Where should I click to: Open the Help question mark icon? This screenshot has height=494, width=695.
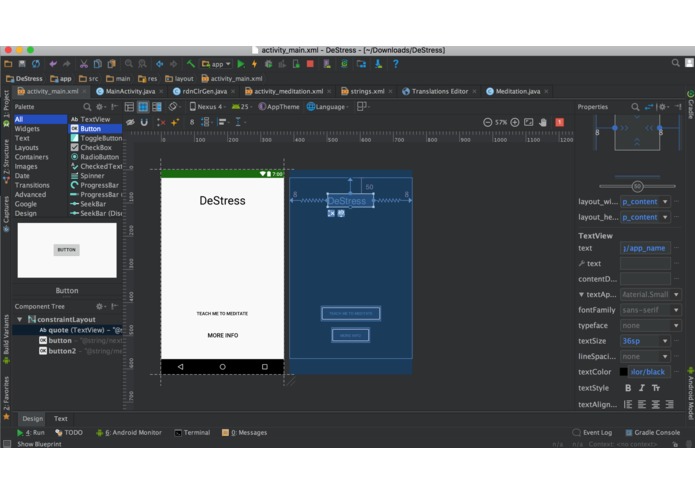pos(396,64)
